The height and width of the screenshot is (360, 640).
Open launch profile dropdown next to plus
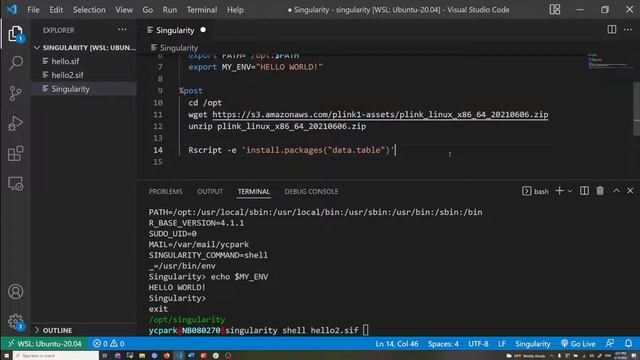(x=569, y=191)
